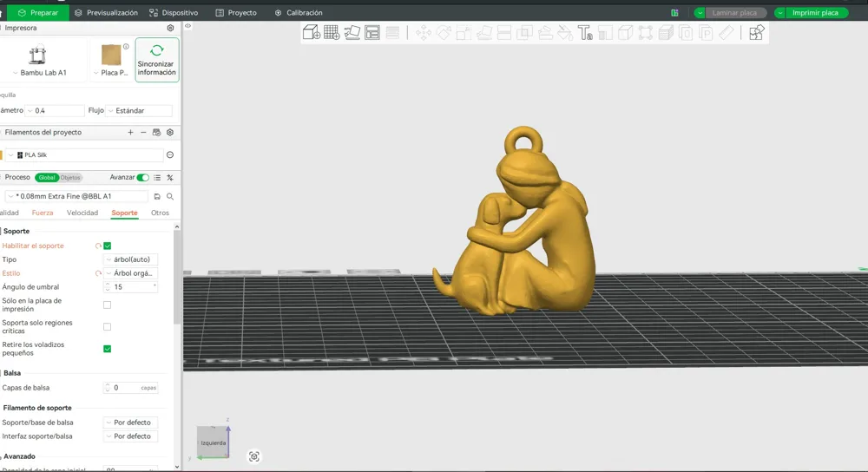The height and width of the screenshot is (472, 868).
Task: Open the Flujo Estándar dropdown
Action: coord(139,111)
